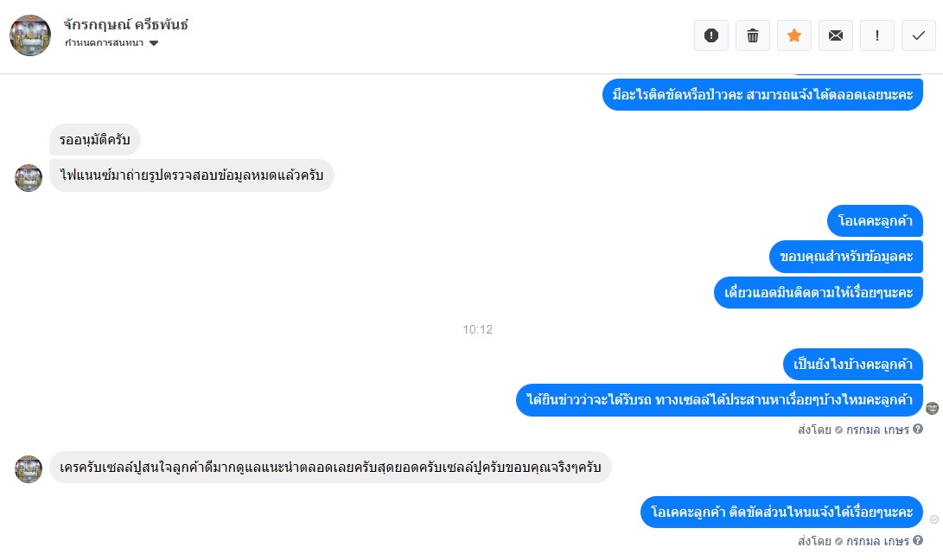This screenshot has height=560, width=943.
Task: Click the spam report exclamation circle icon
Action: (x=710, y=35)
